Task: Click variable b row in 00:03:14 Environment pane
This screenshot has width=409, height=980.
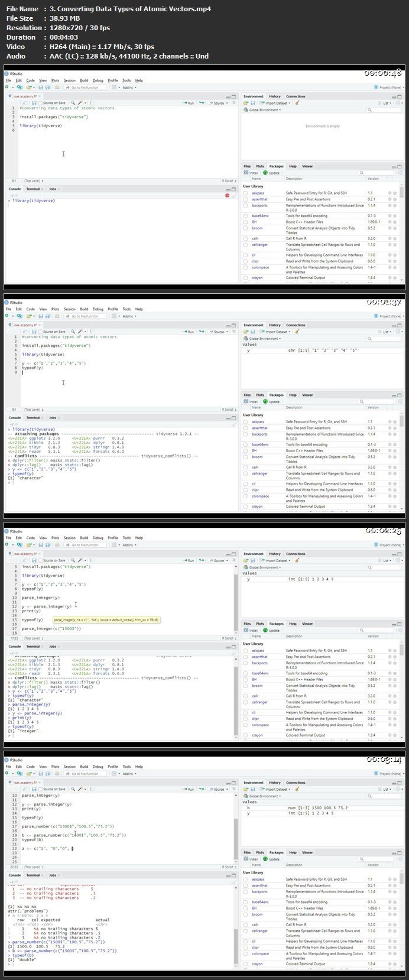Action: click(x=323, y=807)
